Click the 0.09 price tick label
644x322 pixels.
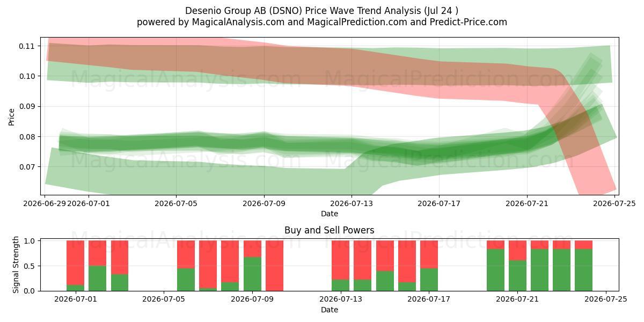point(27,106)
